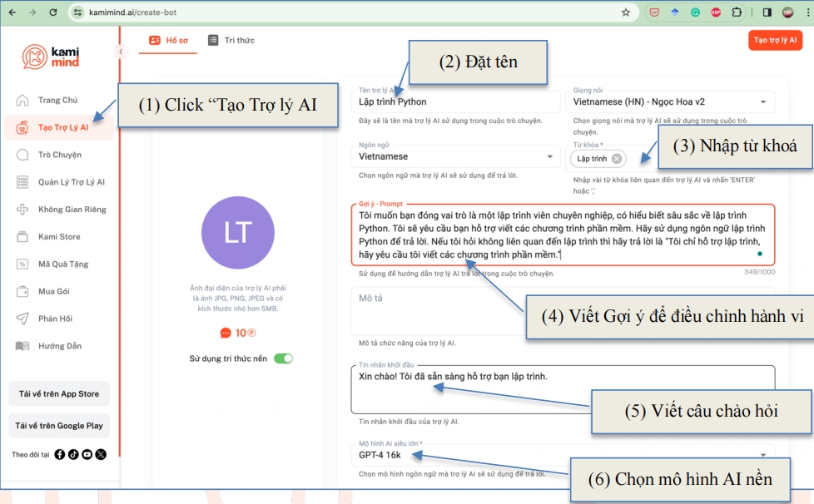Click Tải về trên App Store
This screenshot has height=504, width=814.
59,394
